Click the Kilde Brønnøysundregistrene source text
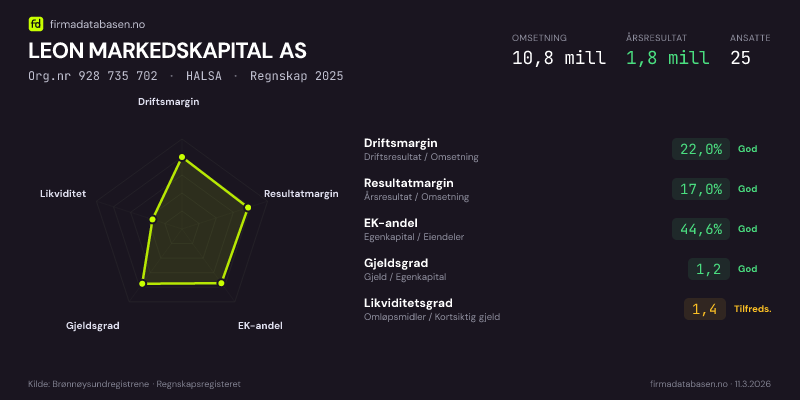This screenshot has height=400, width=800. (x=134, y=384)
